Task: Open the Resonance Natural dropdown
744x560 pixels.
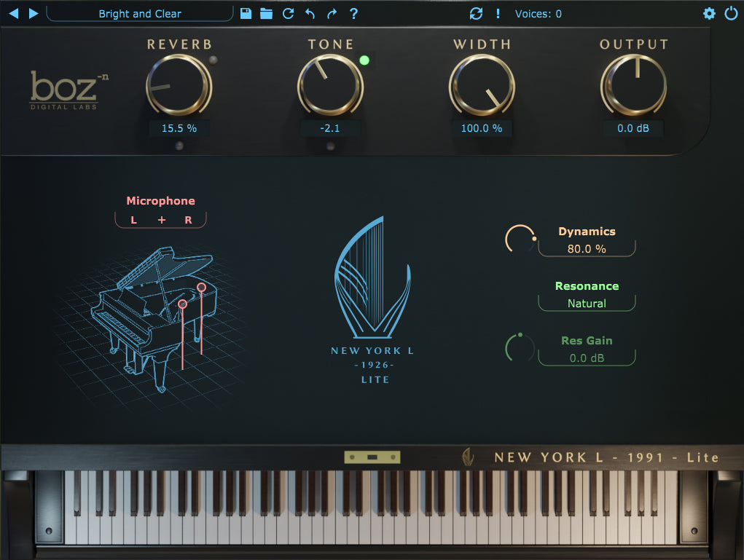Action: 587,304
